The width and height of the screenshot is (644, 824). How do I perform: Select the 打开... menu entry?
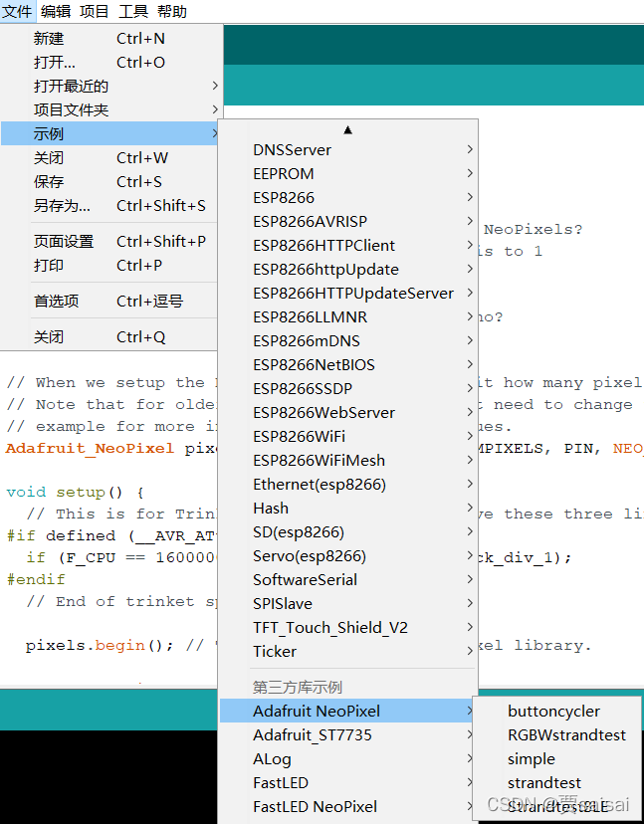(x=109, y=62)
